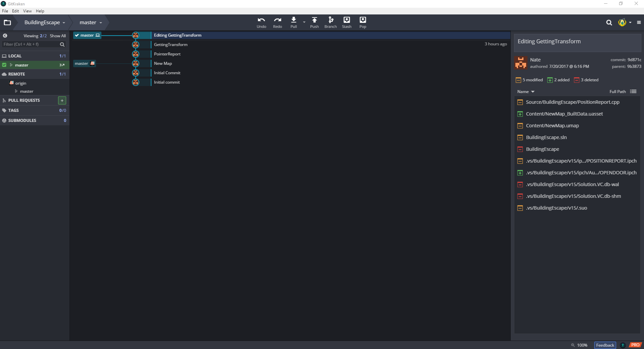Collapse the REMOTE section
This screenshot has height=349, width=644.
pyautogui.click(x=35, y=74)
